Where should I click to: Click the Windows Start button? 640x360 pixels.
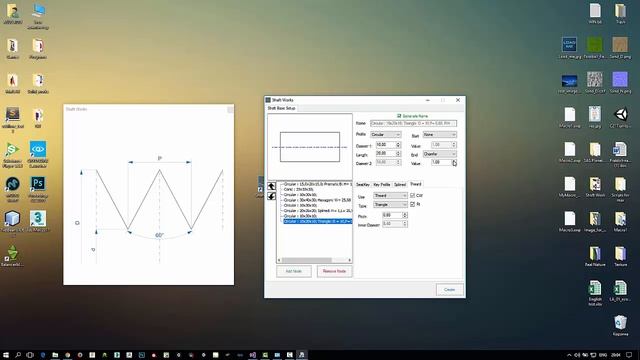[x=6, y=355]
